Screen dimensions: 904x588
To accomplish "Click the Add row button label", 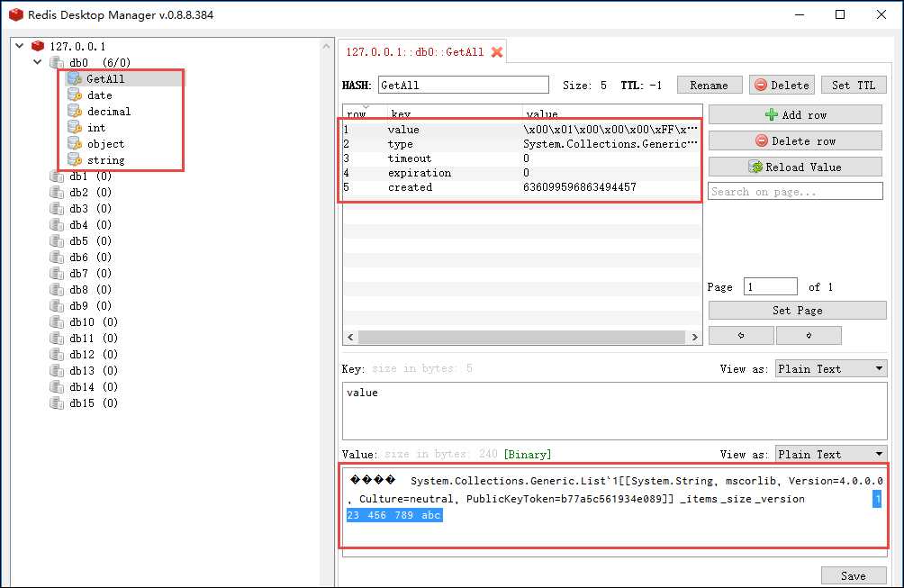I will [x=804, y=114].
